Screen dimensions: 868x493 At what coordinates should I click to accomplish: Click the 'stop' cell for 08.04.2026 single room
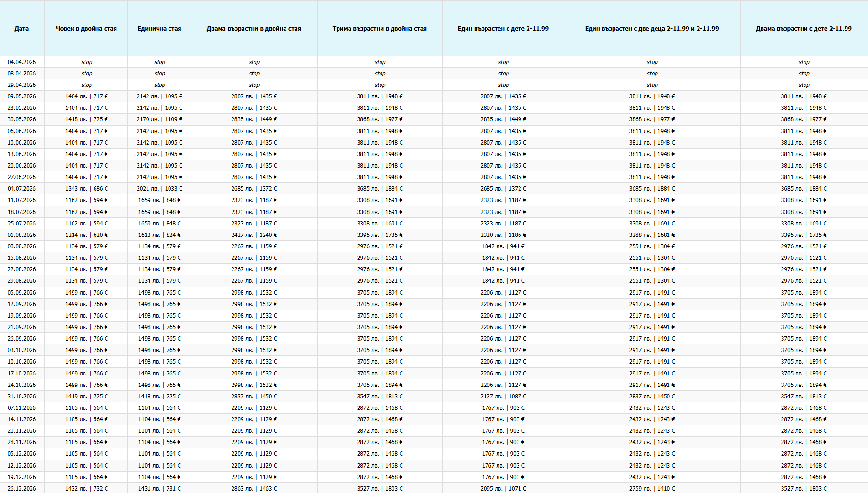coord(159,74)
